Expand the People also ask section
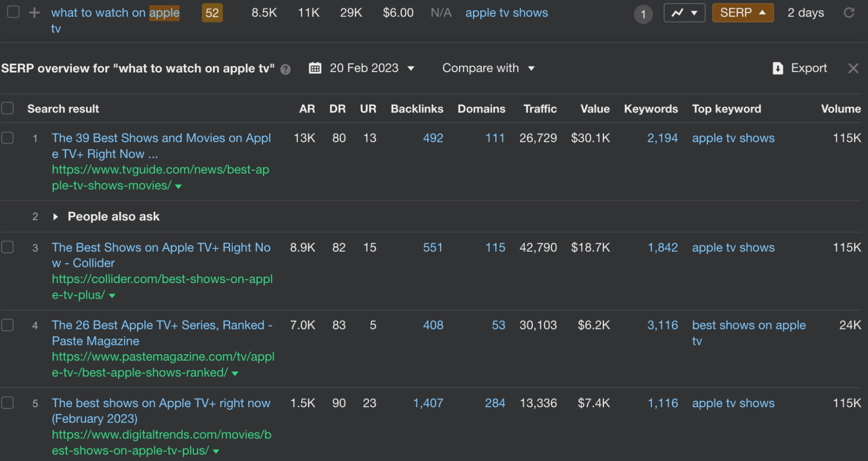Image resolution: width=868 pixels, height=461 pixels. tap(56, 217)
